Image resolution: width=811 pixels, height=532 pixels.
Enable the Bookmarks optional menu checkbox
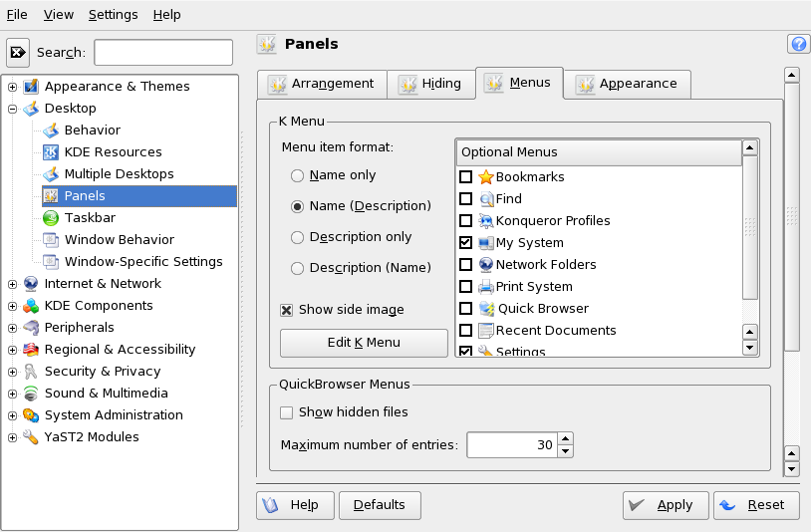[x=465, y=176]
